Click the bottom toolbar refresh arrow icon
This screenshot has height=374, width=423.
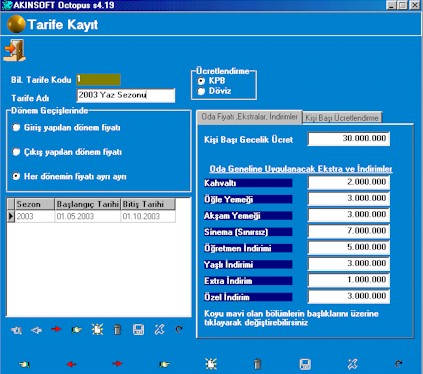coord(399,364)
